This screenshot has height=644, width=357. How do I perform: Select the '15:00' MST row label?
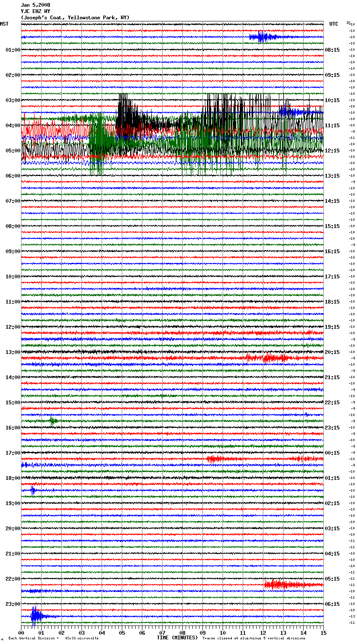pyautogui.click(x=13, y=403)
